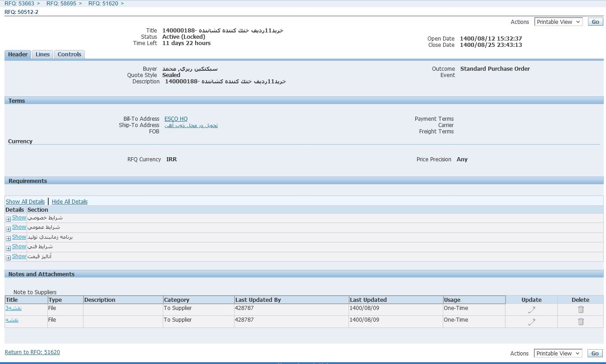Screen dimensions: 606x364
Task: Switch to the Controls tab
Action: [69, 55]
